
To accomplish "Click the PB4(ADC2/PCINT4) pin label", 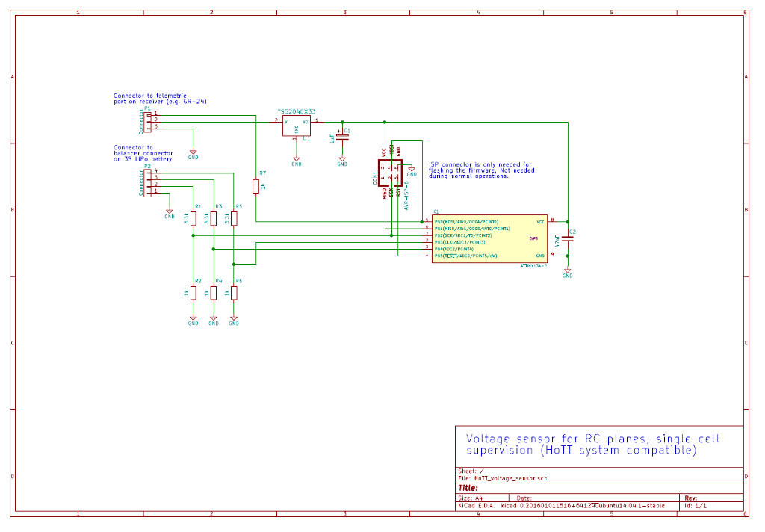I will [x=453, y=249].
